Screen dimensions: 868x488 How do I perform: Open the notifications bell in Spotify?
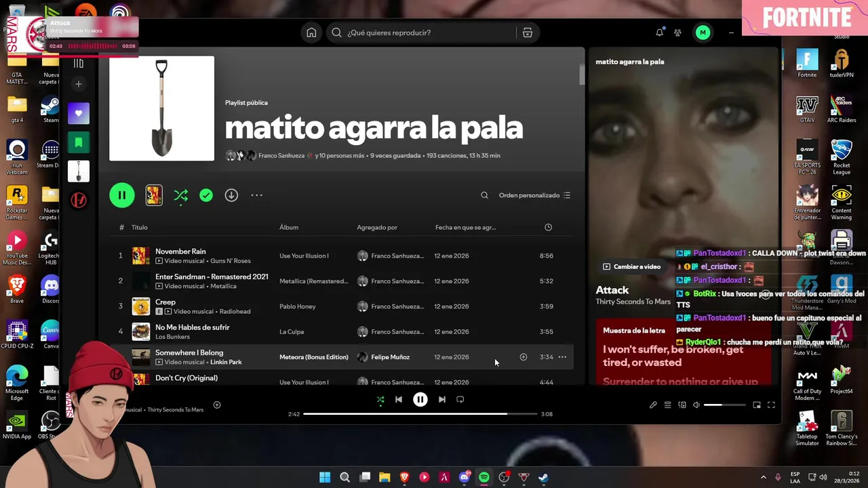point(660,33)
